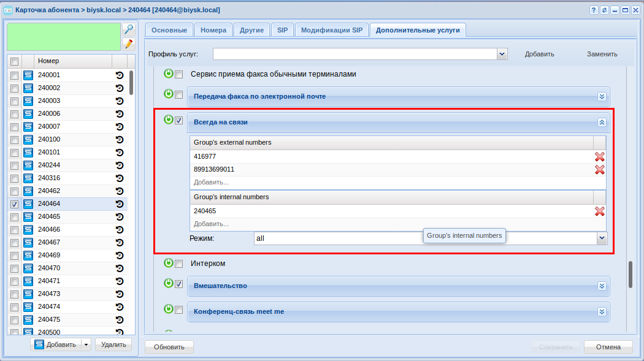The height and width of the screenshot is (361, 644).
Task: Click the refresh arrows icon in title bar
Action: [x=604, y=10]
